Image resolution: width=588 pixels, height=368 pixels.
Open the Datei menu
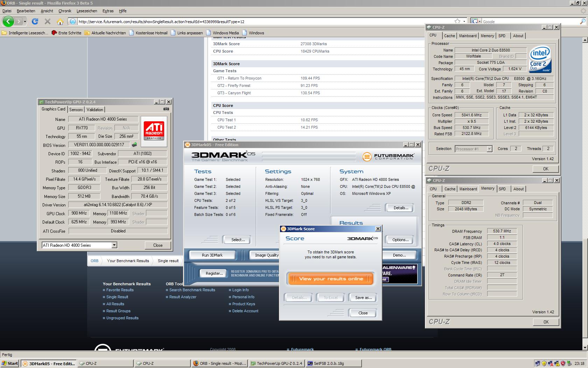tap(7, 11)
